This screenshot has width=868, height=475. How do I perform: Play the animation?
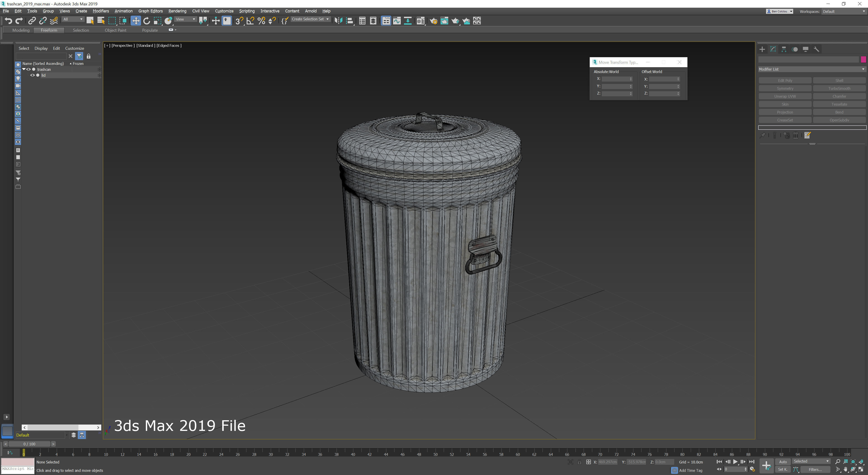(x=735, y=461)
